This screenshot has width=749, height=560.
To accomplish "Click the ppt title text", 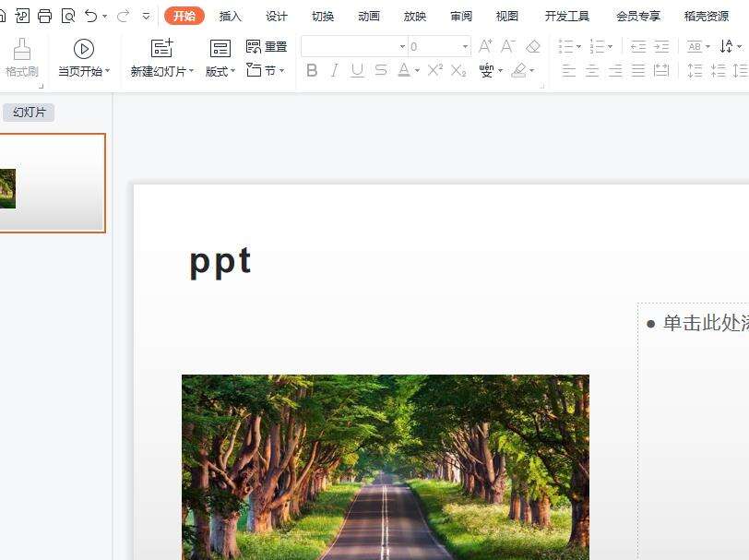I will (x=220, y=262).
